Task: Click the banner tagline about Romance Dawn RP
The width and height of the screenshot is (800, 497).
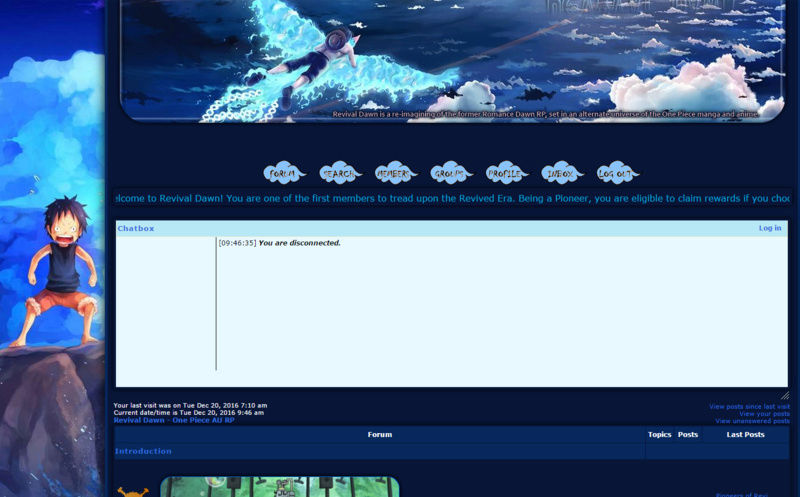Action: 545,114
